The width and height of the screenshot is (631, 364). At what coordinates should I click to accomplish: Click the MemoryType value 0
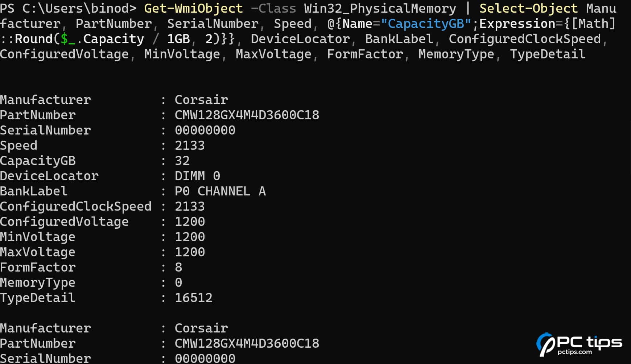tap(178, 283)
